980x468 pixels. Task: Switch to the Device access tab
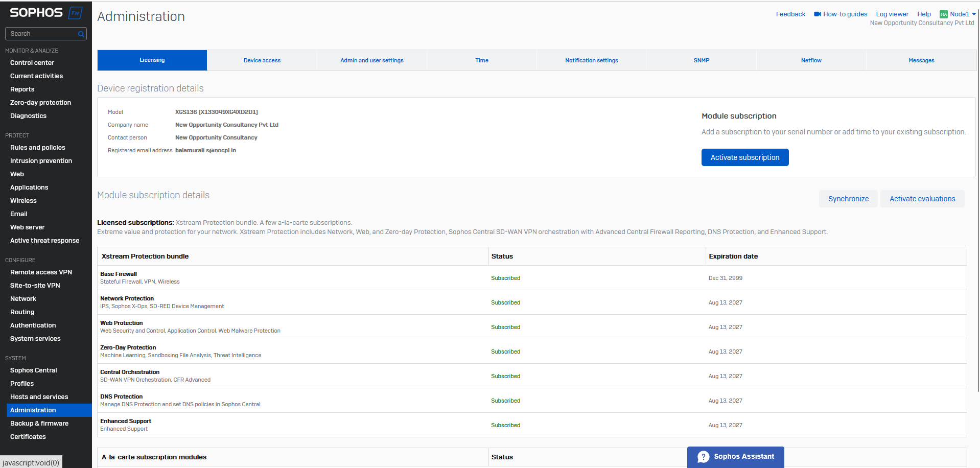(x=262, y=60)
